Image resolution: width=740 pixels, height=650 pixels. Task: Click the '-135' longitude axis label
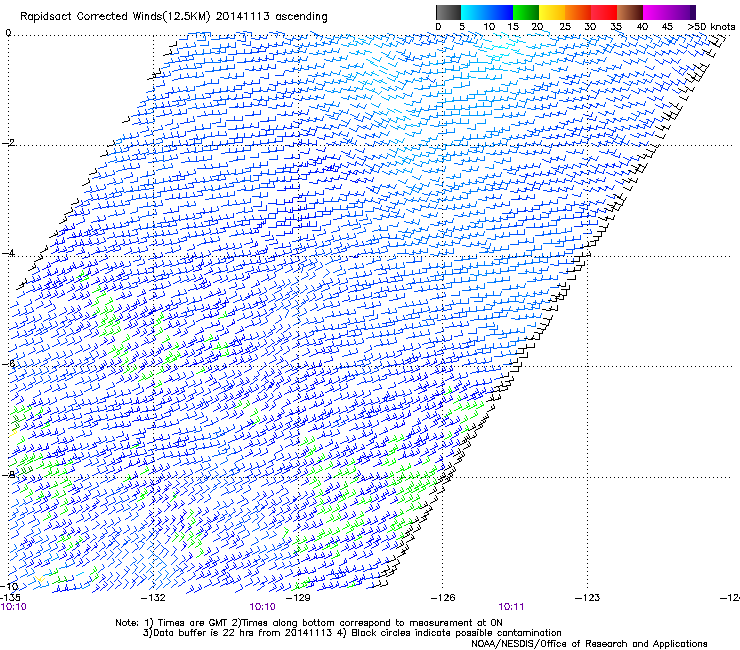pos(10,597)
